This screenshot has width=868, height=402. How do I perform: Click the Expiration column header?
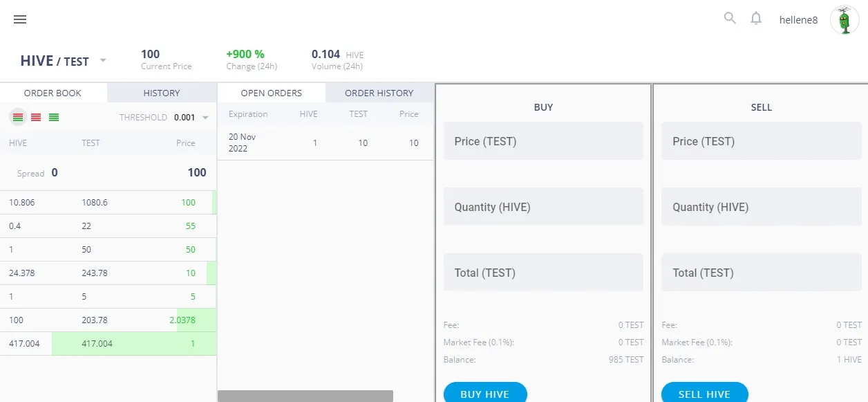coord(248,114)
